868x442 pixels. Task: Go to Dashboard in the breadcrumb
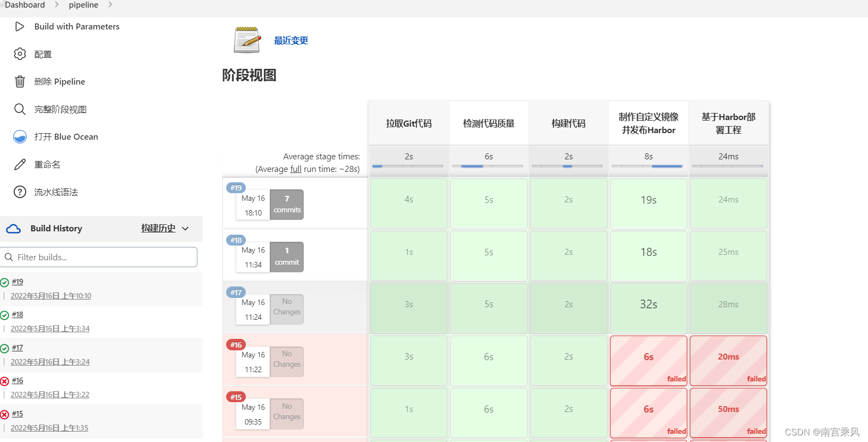[x=25, y=5]
